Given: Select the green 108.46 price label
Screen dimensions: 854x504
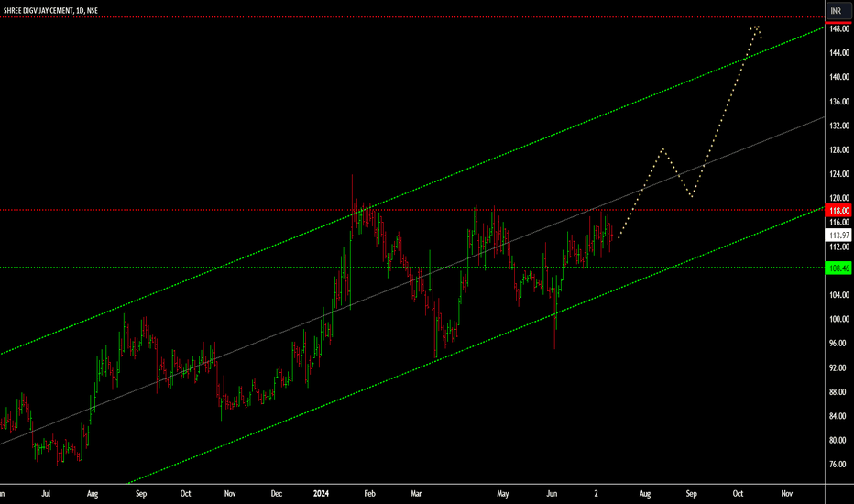Looking at the screenshot, I should click(x=838, y=268).
